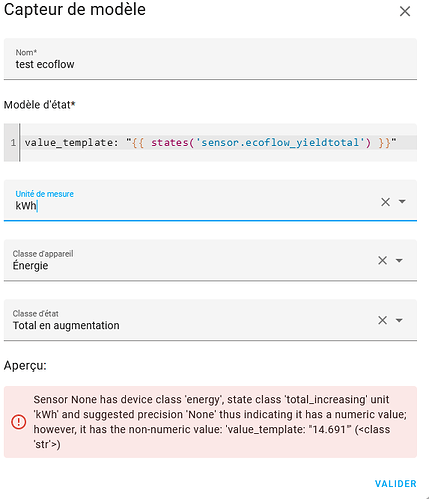
Task: Click the Modèle d'état label
Action: [40, 105]
